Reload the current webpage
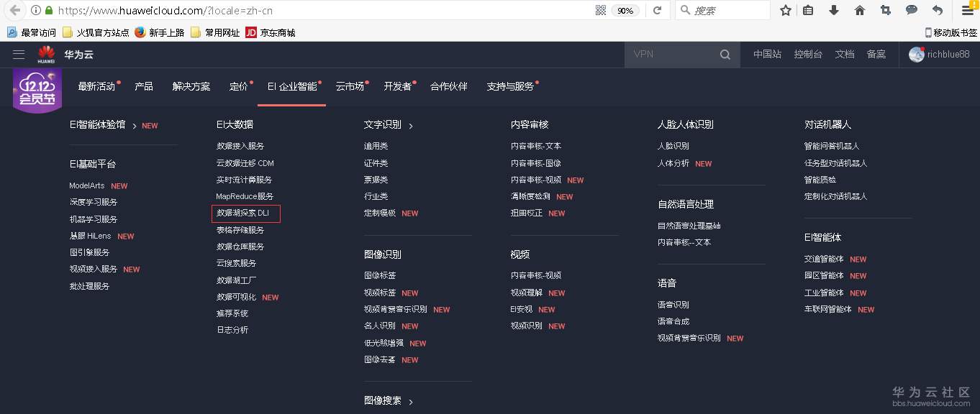This screenshot has width=980, height=414. (658, 10)
